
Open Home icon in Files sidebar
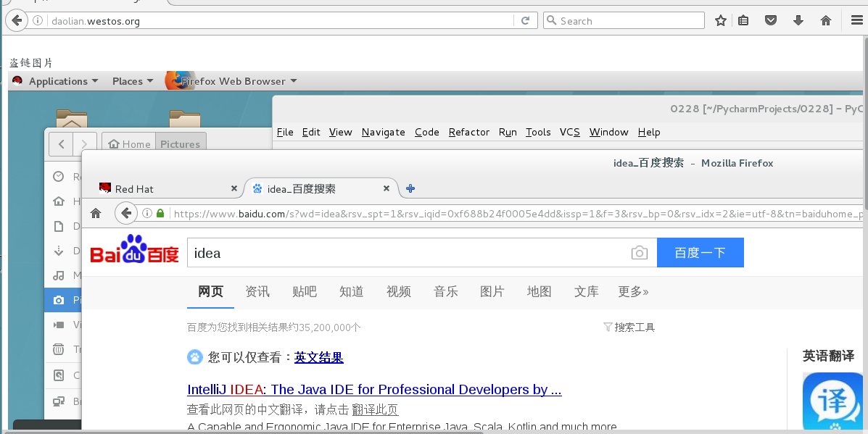point(58,201)
